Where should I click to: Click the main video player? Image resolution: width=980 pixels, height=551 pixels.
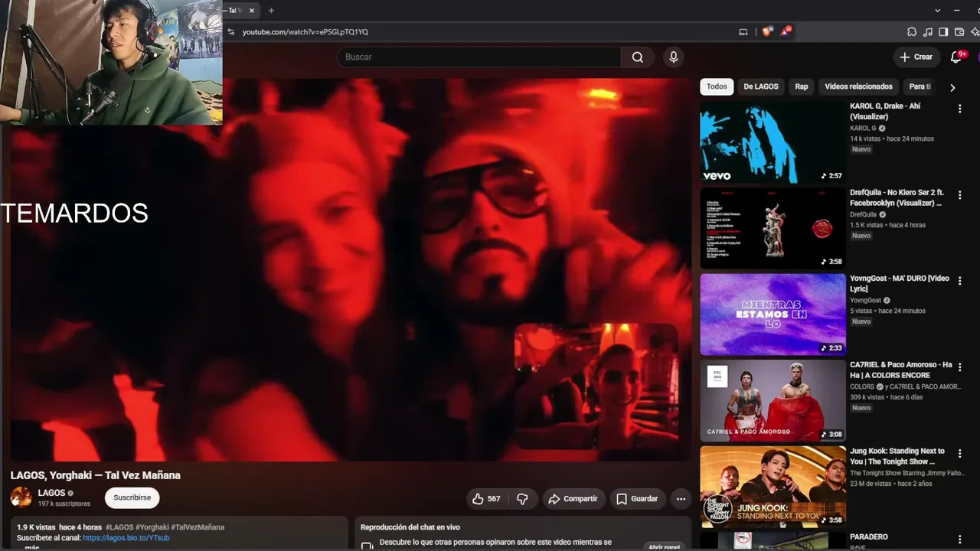[x=351, y=269]
